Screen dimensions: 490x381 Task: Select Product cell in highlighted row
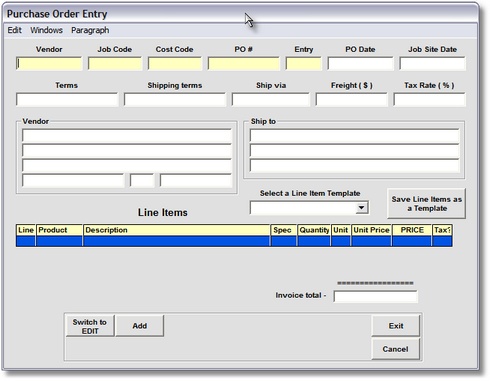60,241
